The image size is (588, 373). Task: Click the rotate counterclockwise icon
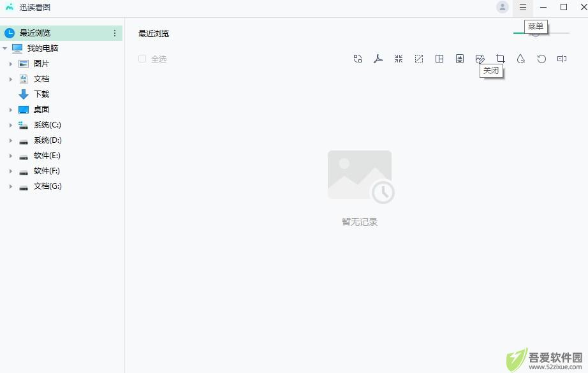pyautogui.click(x=541, y=59)
